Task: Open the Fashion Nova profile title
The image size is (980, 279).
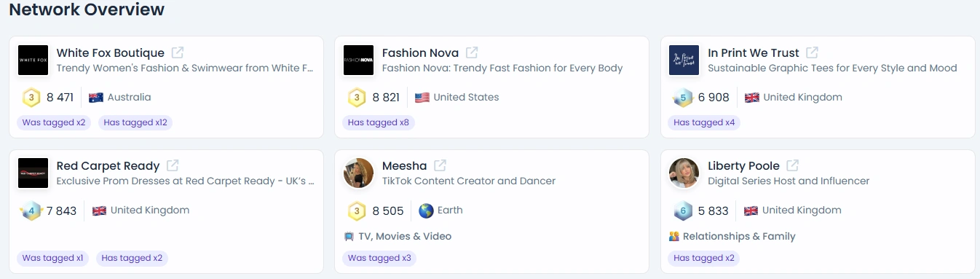Action: coord(421,52)
